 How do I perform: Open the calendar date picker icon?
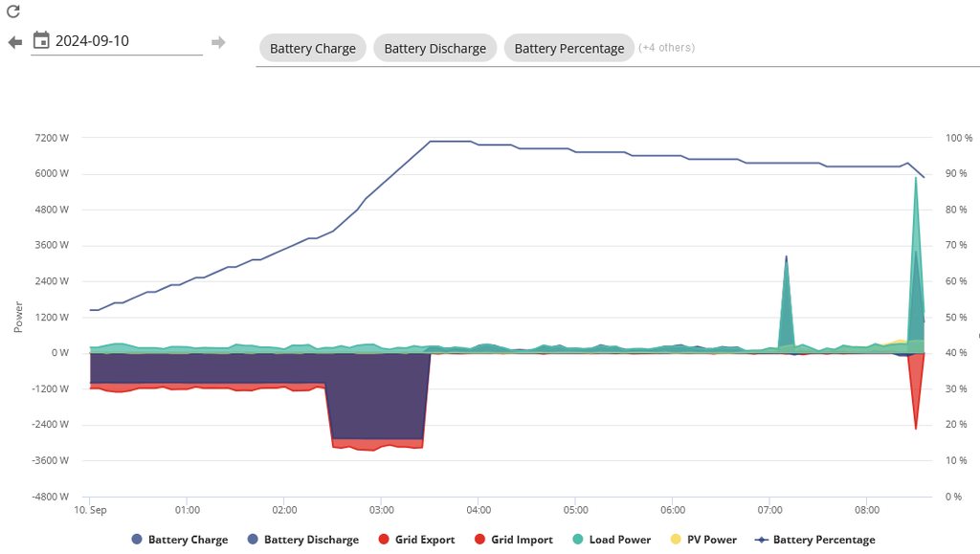coord(41,40)
